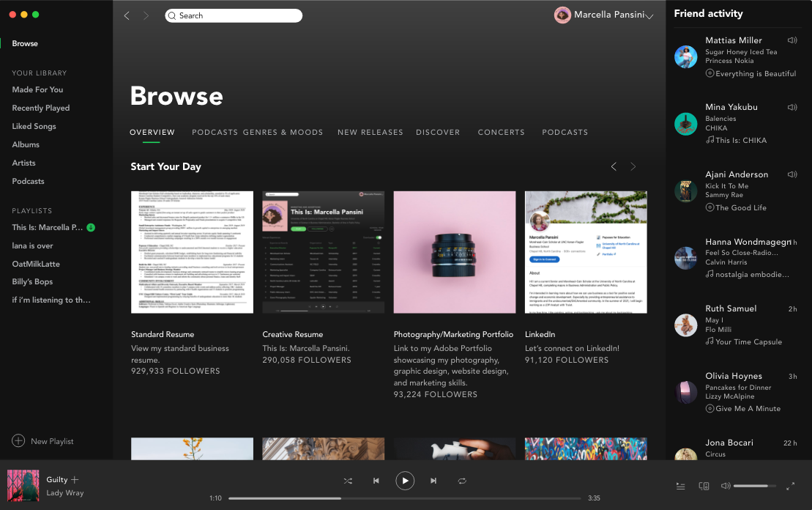Skip to the next track
This screenshot has width=812, height=510.
point(433,481)
